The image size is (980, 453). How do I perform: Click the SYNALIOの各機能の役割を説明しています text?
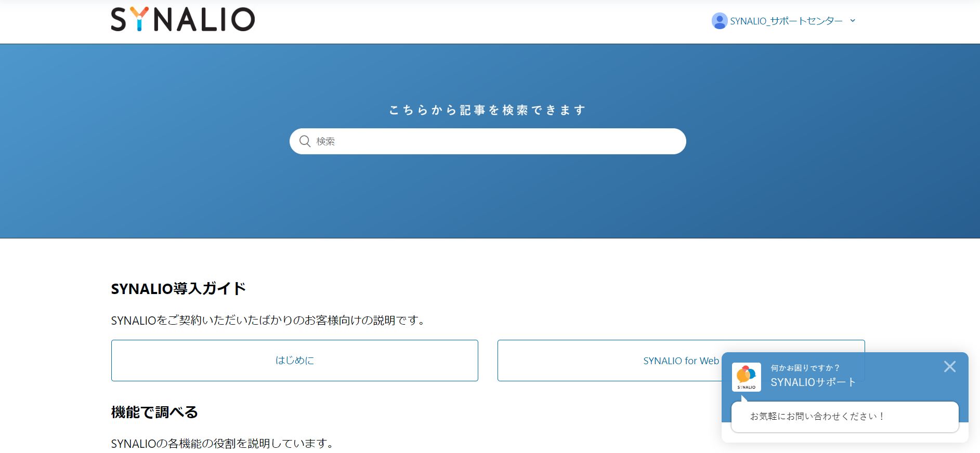point(223,444)
